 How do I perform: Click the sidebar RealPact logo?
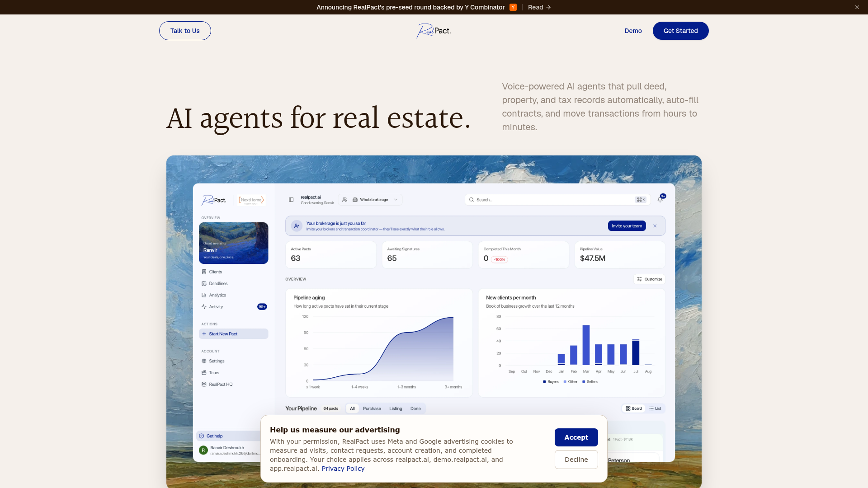tap(214, 200)
